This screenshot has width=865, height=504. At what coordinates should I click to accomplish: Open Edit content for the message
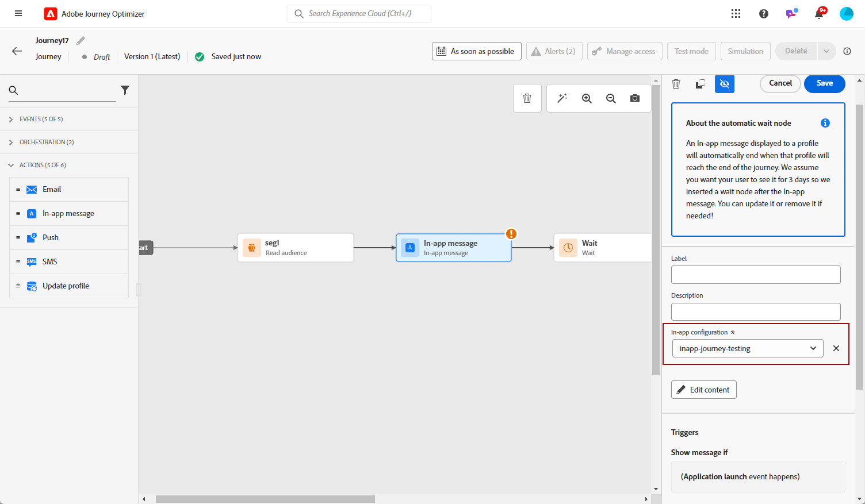pos(704,390)
